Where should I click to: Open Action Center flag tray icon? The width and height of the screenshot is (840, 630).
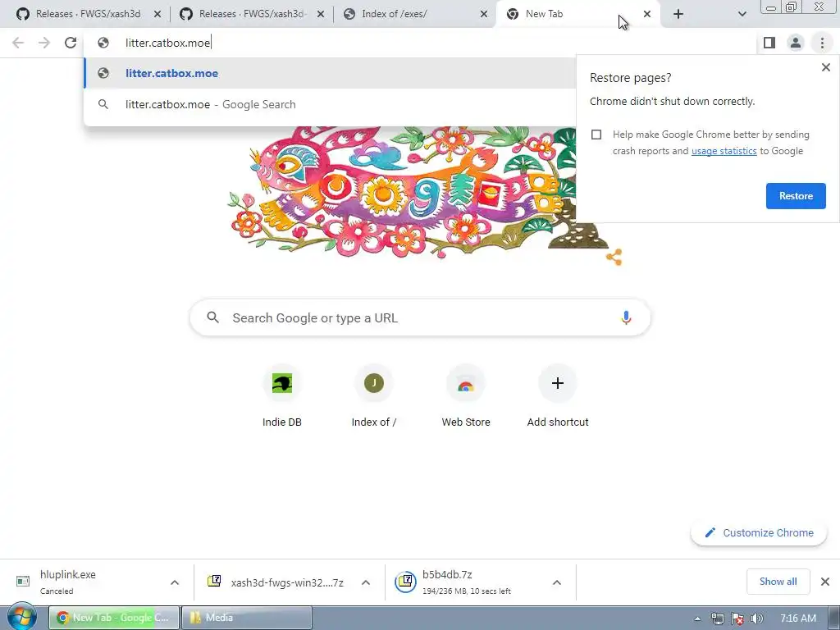coord(737,619)
